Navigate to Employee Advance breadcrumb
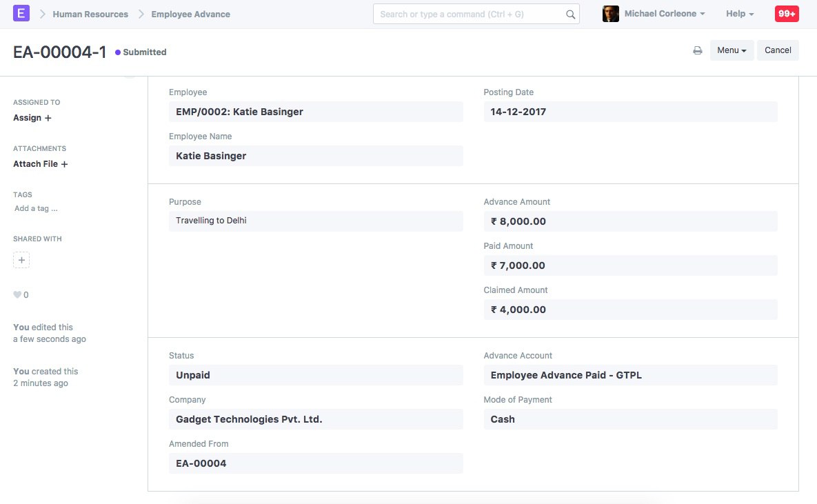Viewport: 817px width, 504px height. coord(191,14)
